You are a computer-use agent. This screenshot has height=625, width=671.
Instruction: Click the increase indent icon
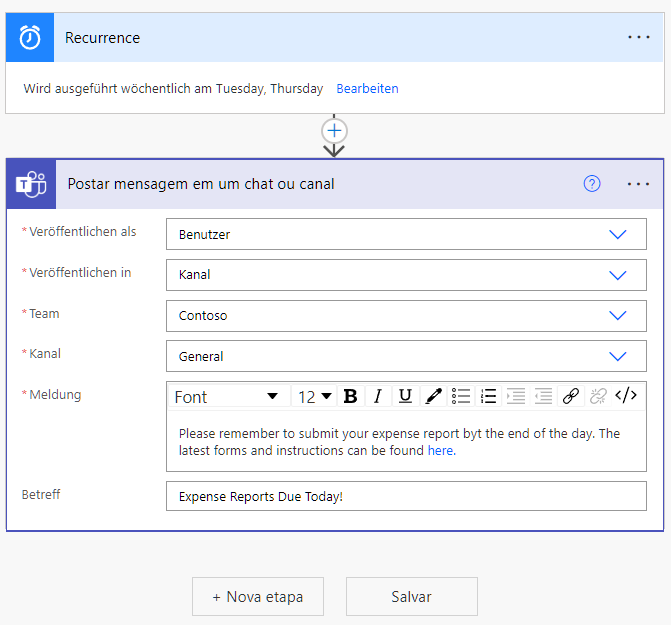pyautogui.click(x=516, y=396)
